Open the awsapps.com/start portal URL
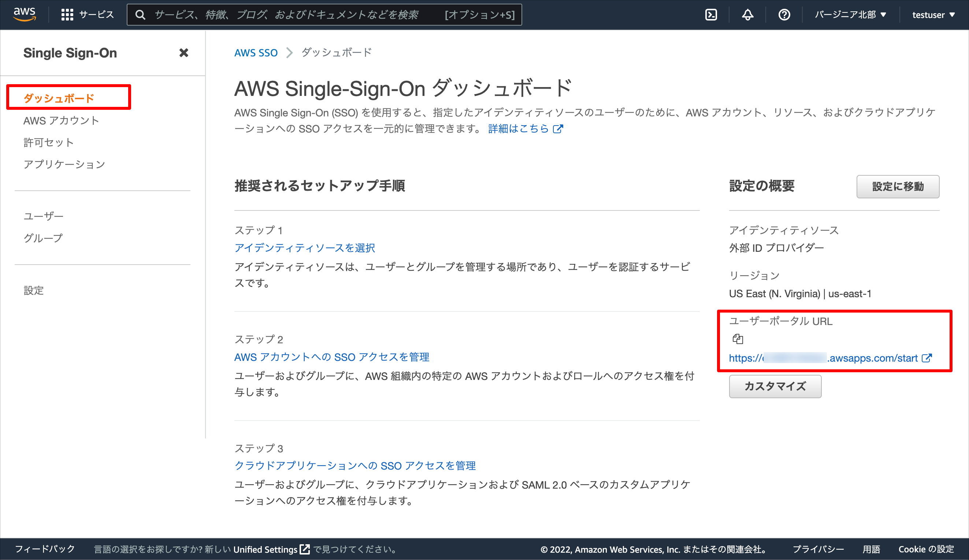Image resolution: width=969 pixels, height=560 pixels. (823, 358)
